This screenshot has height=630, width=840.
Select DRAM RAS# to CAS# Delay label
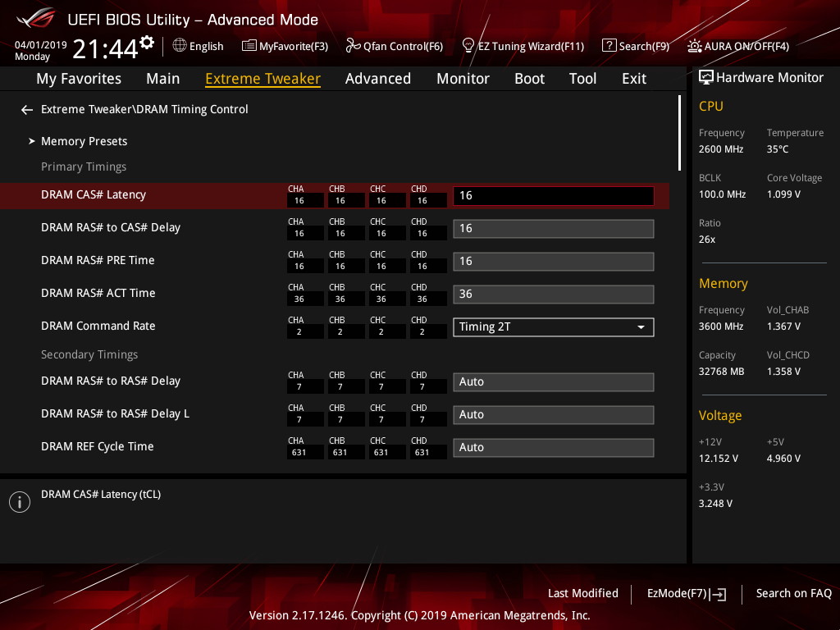click(111, 228)
